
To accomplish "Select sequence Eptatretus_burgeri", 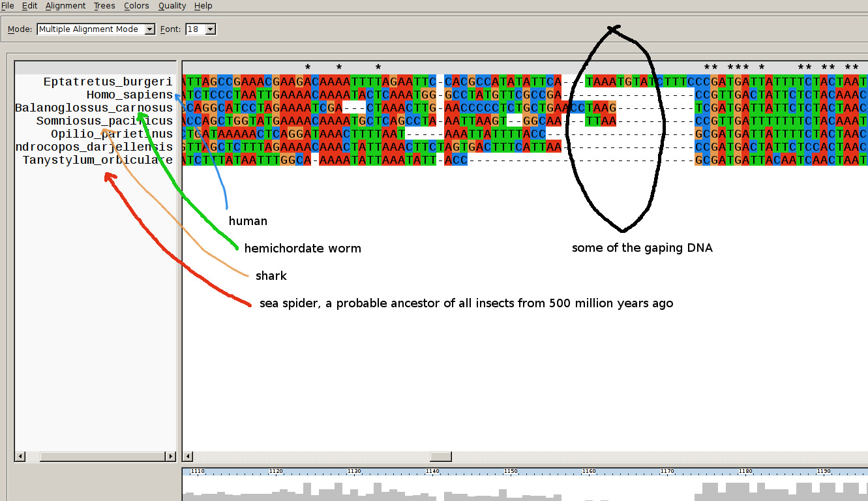I will 108,82.
